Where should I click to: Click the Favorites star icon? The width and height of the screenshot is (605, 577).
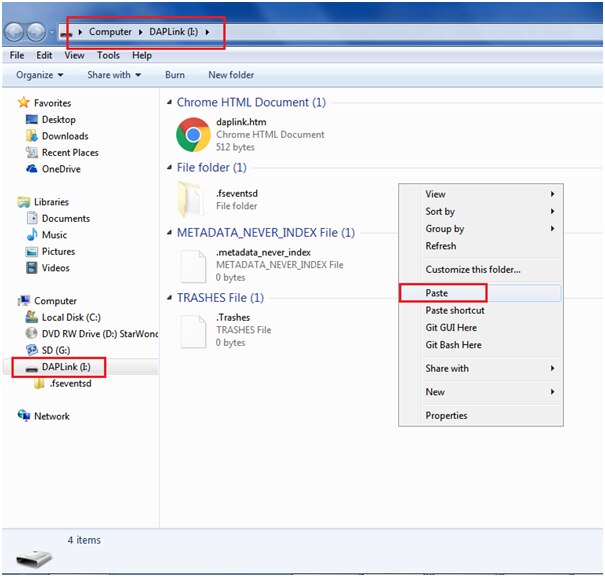point(24,102)
